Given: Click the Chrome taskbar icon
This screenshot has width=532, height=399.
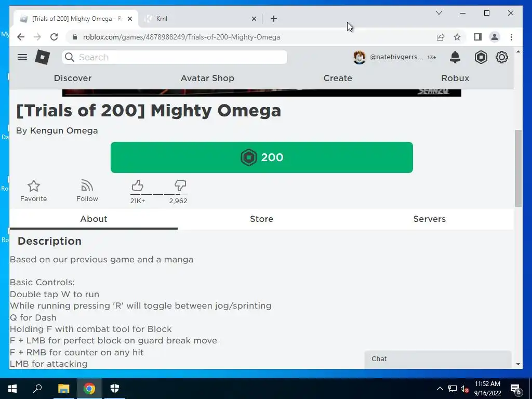Looking at the screenshot, I should coord(89,389).
